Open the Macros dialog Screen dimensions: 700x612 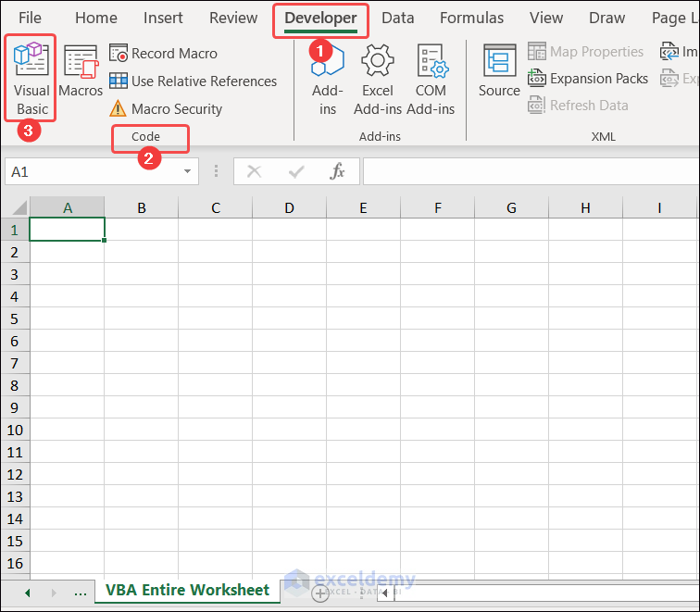click(x=81, y=71)
